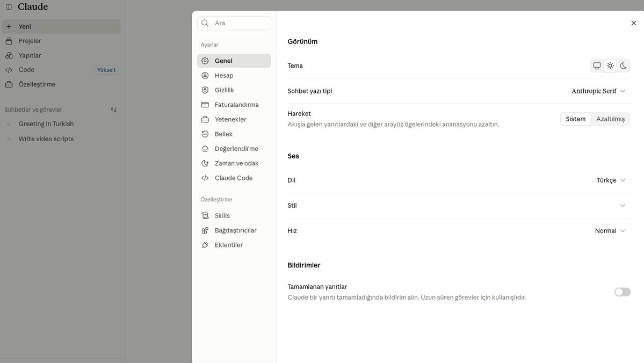
Task: Expand the Stil dropdown
Action: (x=623, y=206)
